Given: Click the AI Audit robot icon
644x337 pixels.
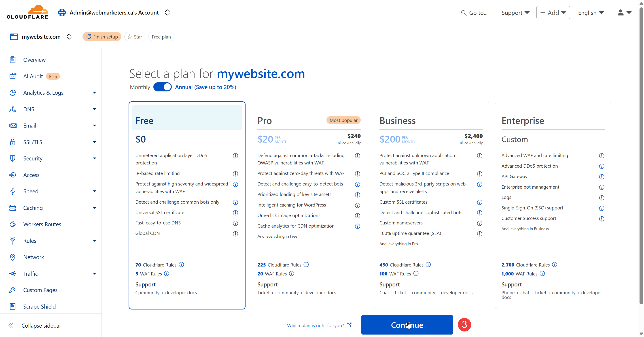Looking at the screenshot, I should [13, 76].
